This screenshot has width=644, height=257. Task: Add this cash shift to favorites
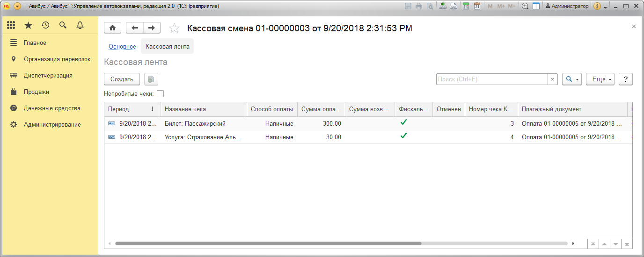174,29
